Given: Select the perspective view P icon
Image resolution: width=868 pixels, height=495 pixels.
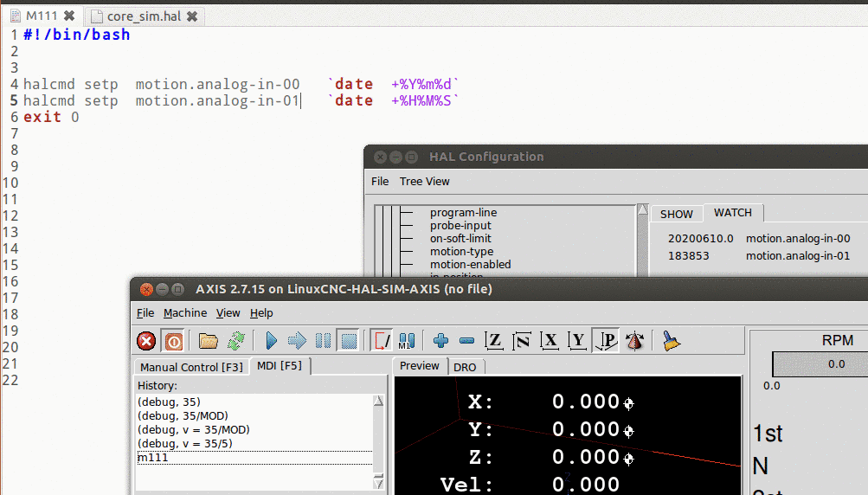Looking at the screenshot, I should pos(608,341).
